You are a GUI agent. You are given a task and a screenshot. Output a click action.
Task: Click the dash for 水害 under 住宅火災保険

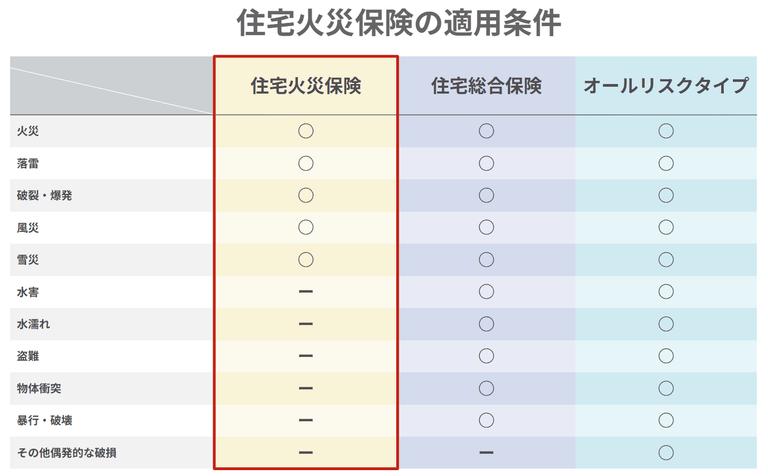point(306,291)
